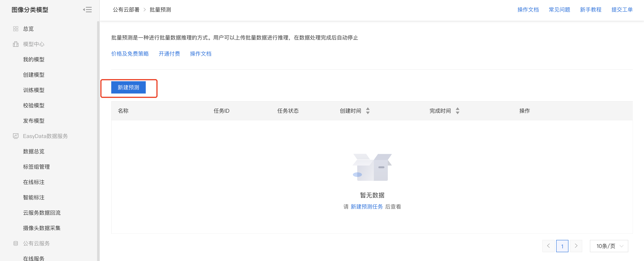The width and height of the screenshot is (644, 261).
Task: Open the 10条/页 page size dropdown
Action: point(609,246)
